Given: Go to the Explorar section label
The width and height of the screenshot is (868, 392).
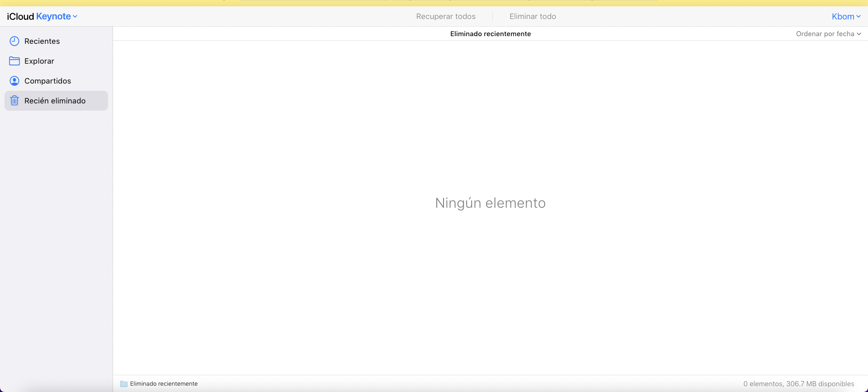Looking at the screenshot, I should coord(39,61).
